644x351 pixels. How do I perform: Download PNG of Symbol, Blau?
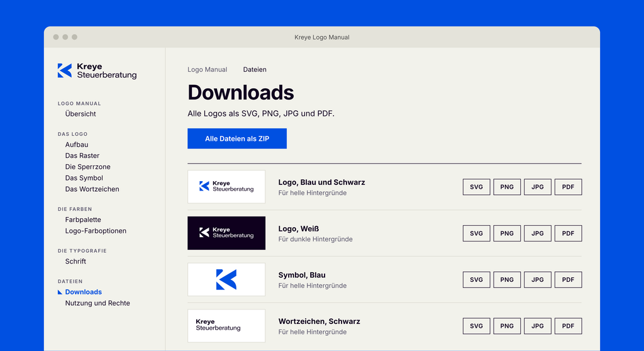pos(507,280)
